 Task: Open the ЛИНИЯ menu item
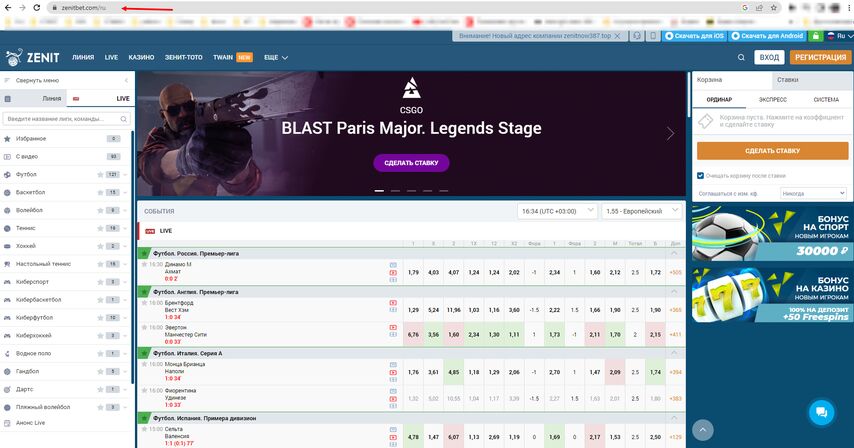tap(83, 57)
